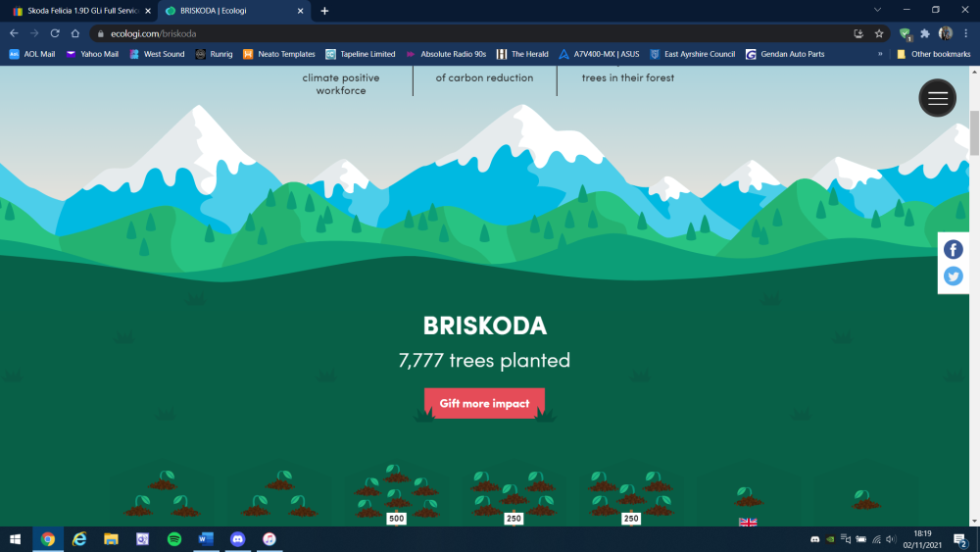This screenshot has width=980, height=552.
Task: Go back to the previous page
Action: (x=14, y=33)
